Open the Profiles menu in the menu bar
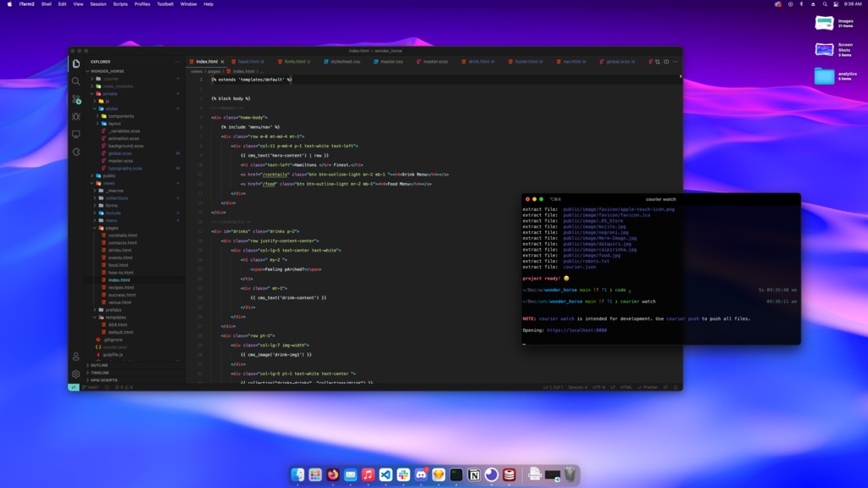The image size is (868, 488). [142, 4]
